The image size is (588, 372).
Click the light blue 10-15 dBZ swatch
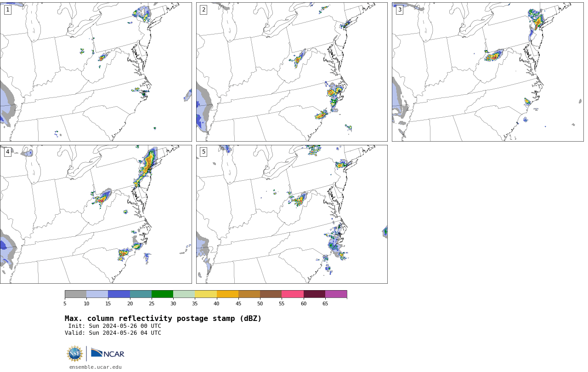click(97, 294)
